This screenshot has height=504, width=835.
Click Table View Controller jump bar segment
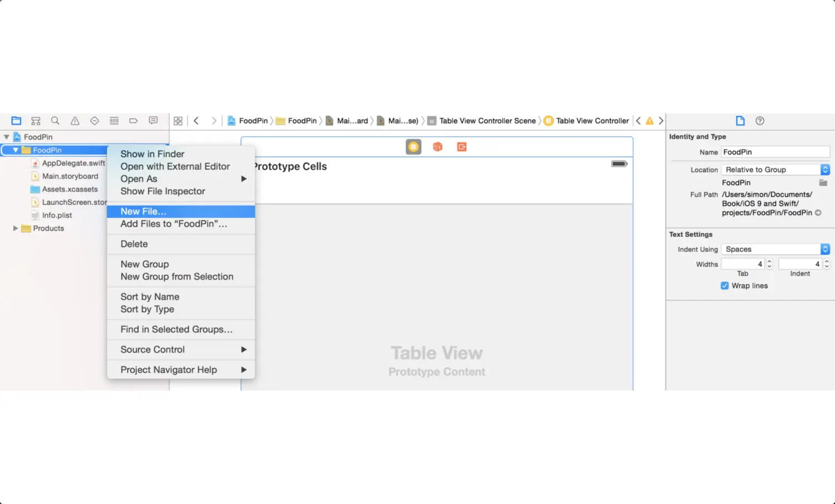586,121
